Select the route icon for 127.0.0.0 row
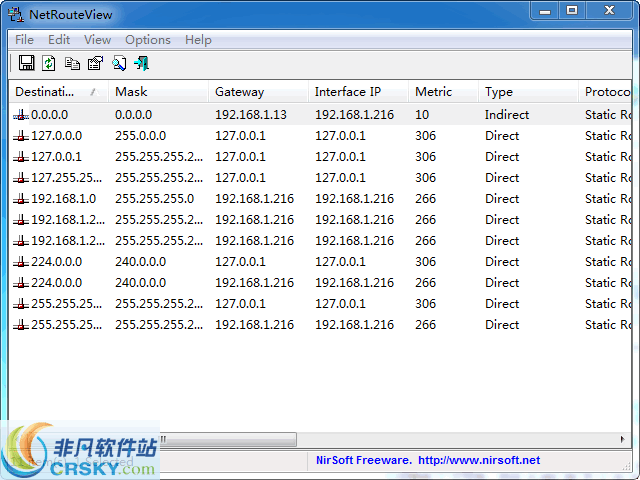This screenshot has height=480, width=640. [x=21, y=136]
